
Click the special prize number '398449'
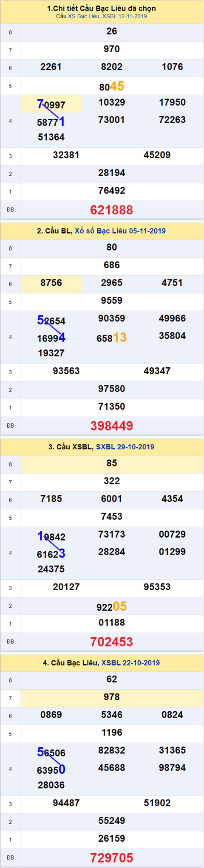click(112, 426)
